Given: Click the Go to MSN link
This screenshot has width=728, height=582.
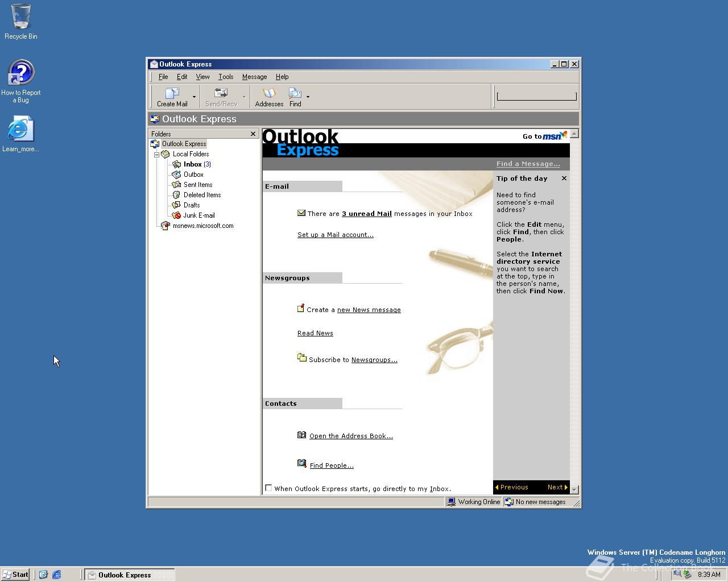Looking at the screenshot, I should pos(545,136).
